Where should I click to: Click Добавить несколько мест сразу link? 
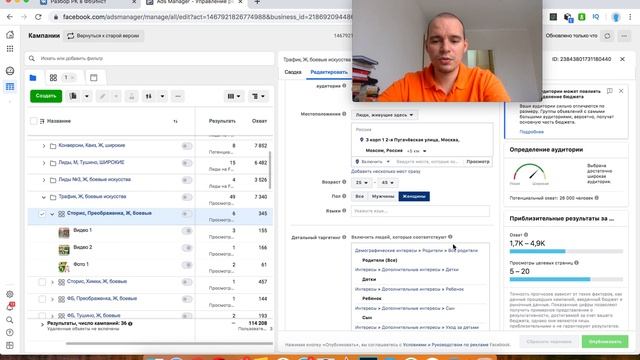(x=386, y=171)
